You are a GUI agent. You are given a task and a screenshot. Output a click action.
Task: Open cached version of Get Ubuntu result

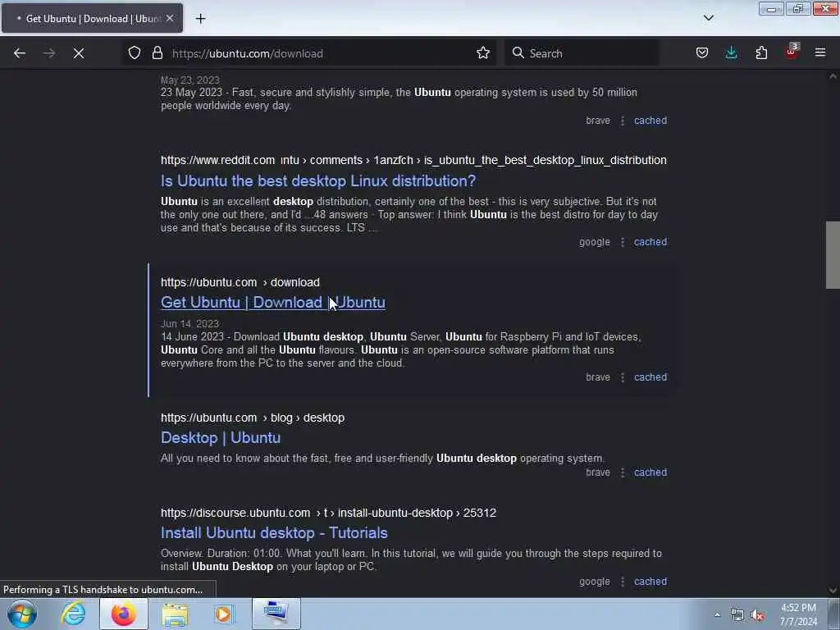click(x=651, y=377)
